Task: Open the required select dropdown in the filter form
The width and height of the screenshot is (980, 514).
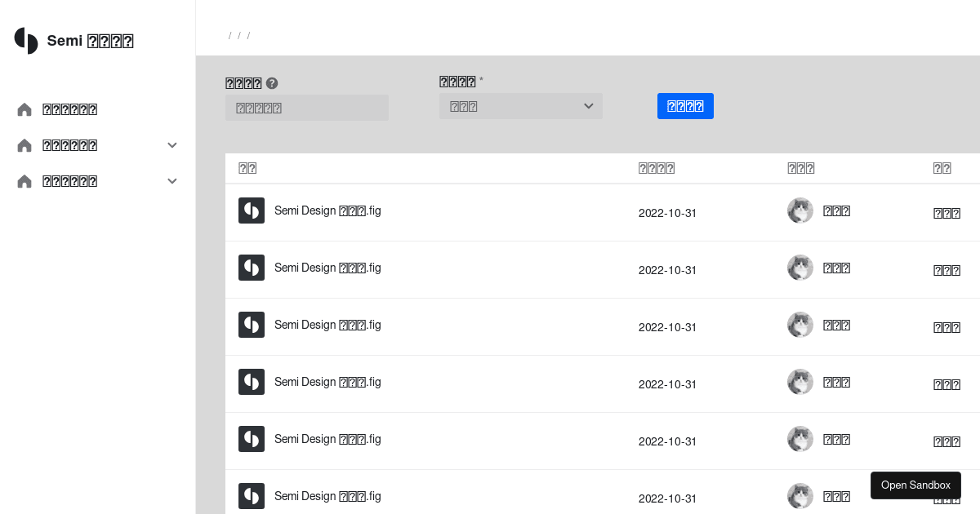Action: point(521,106)
